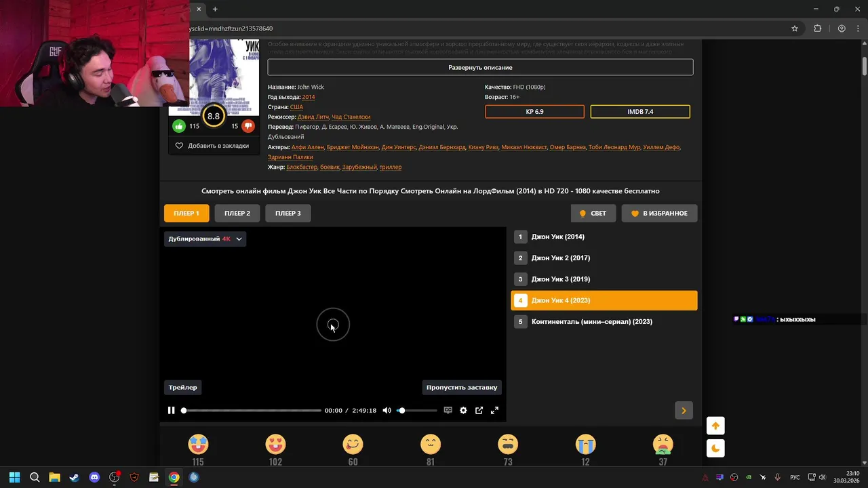The height and width of the screenshot is (488, 868).
Task: Open Windows Start menu
Action: (15, 477)
